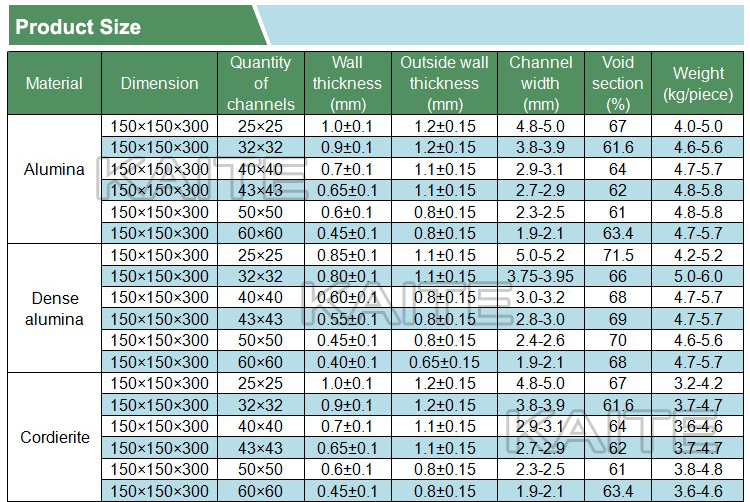Click the Product Size title banner

(x=78, y=27)
